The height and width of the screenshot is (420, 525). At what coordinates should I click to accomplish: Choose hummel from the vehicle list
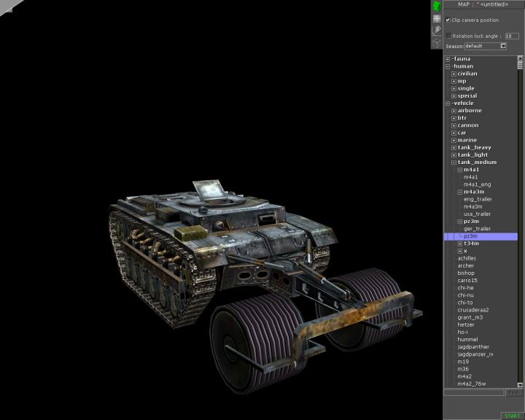point(467,339)
